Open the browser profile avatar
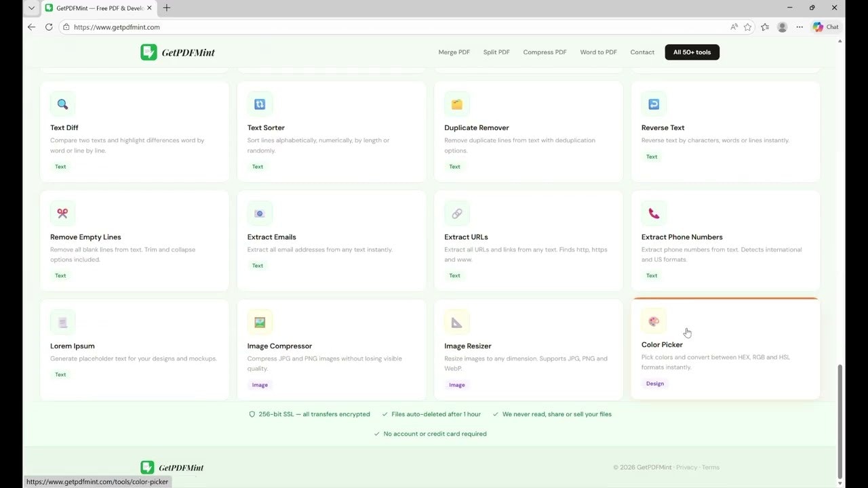The height and width of the screenshot is (488, 868). click(x=783, y=27)
